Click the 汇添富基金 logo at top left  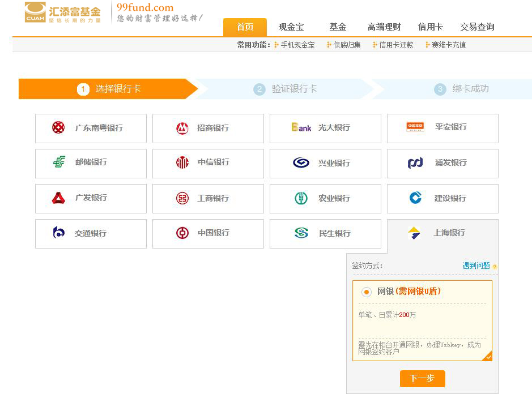coord(63,12)
